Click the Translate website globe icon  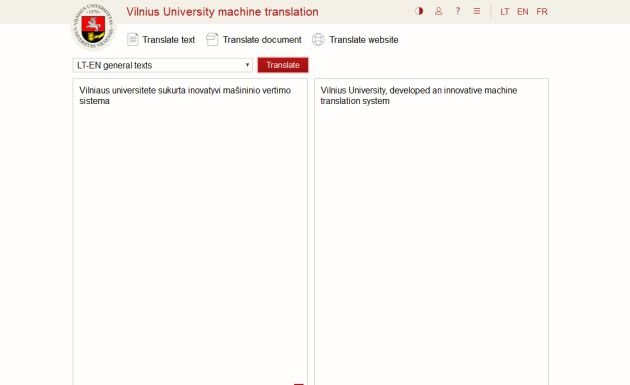318,39
